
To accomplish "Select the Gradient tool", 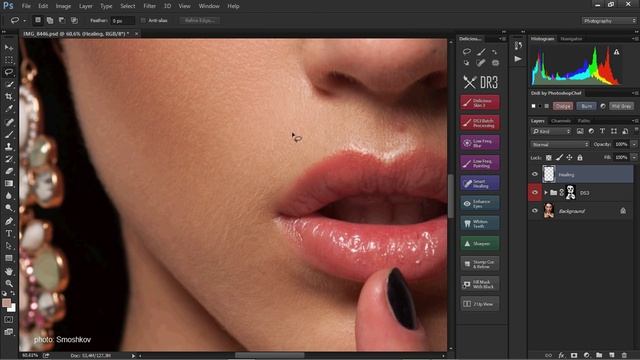I will click(9, 183).
